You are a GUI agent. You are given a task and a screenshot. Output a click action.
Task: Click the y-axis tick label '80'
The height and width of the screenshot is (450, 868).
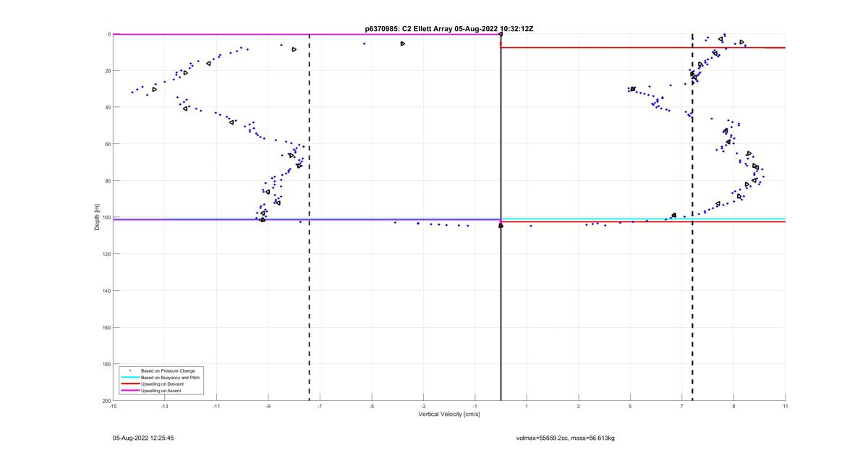(x=107, y=181)
